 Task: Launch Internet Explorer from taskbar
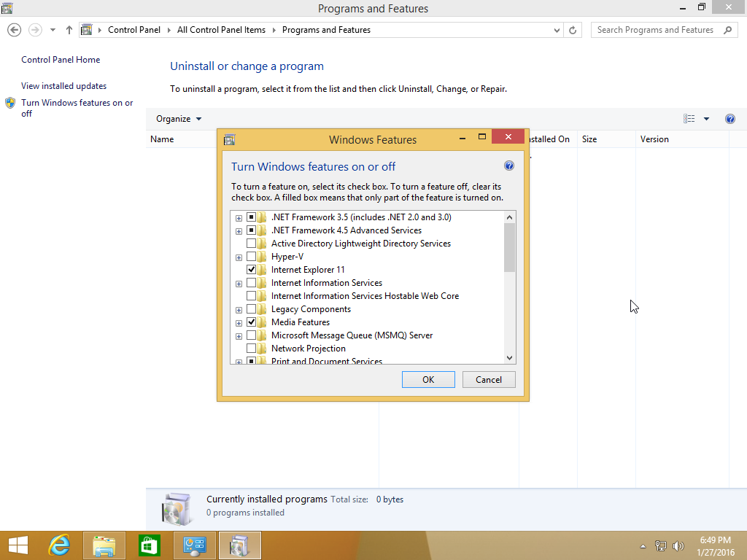point(60,545)
